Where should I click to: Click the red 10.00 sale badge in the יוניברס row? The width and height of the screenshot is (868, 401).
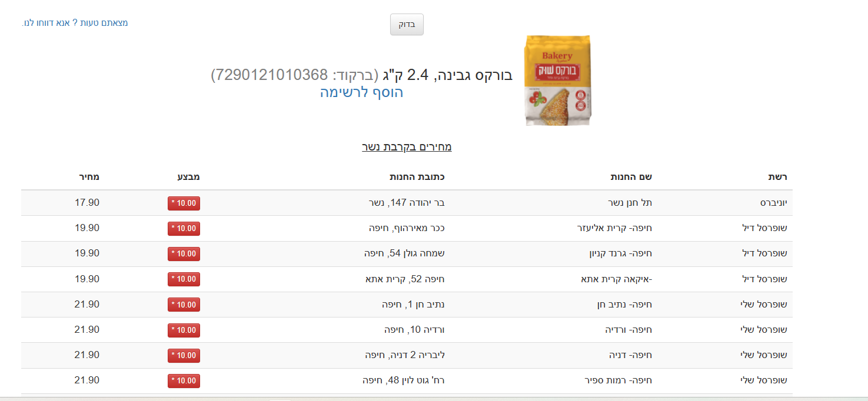coord(183,203)
